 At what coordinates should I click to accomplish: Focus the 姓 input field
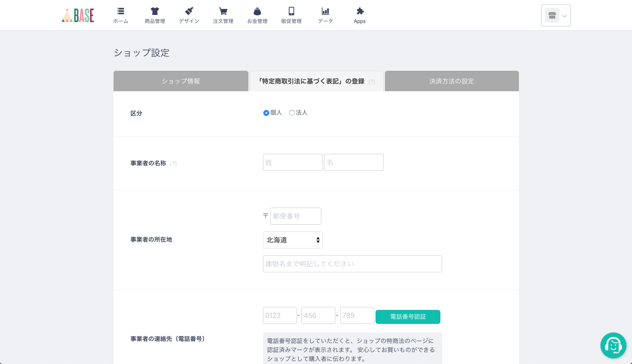pos(293,162)
